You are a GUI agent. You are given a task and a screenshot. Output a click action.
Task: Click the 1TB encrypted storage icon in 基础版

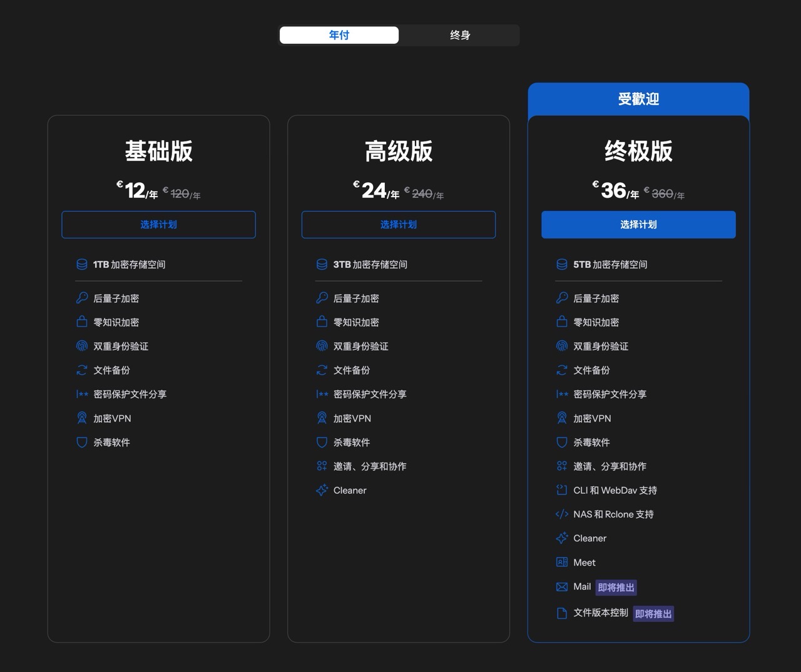[82, 264]
